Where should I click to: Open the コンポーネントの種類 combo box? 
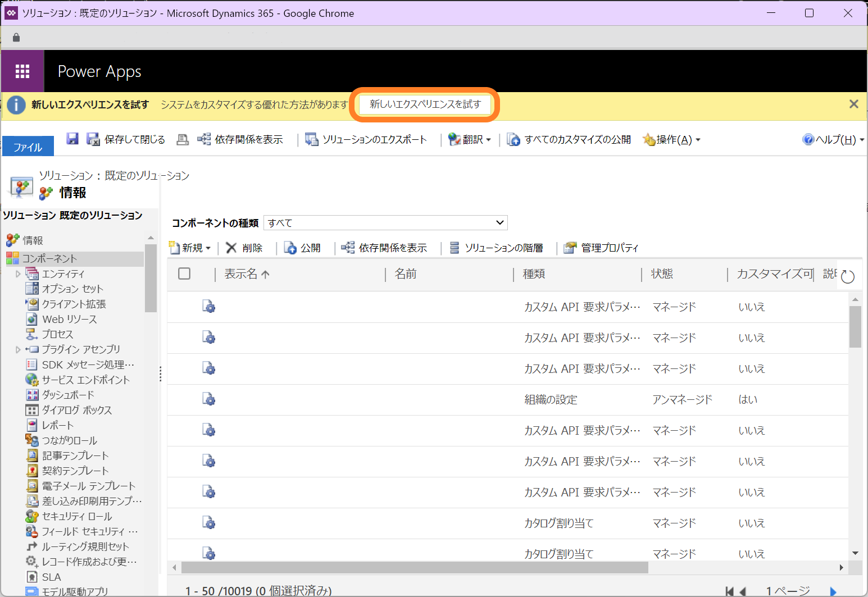[x=385, y=223]
